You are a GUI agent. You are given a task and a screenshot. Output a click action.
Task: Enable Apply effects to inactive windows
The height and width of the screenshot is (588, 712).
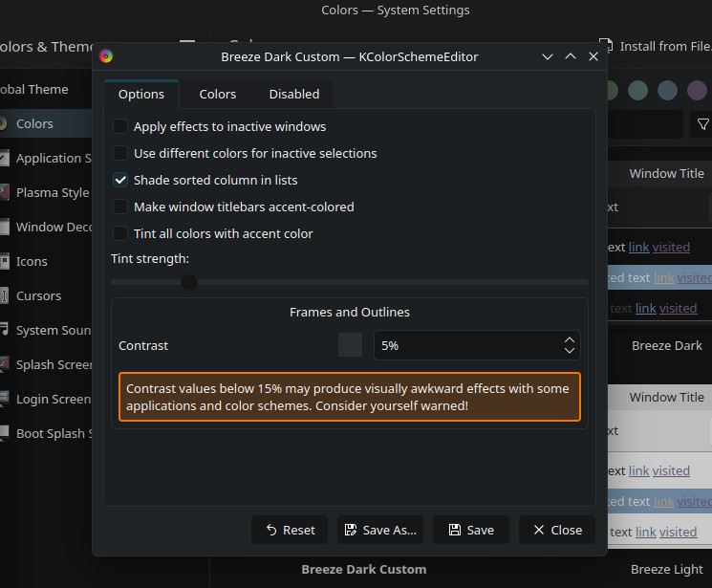(120, 126)
